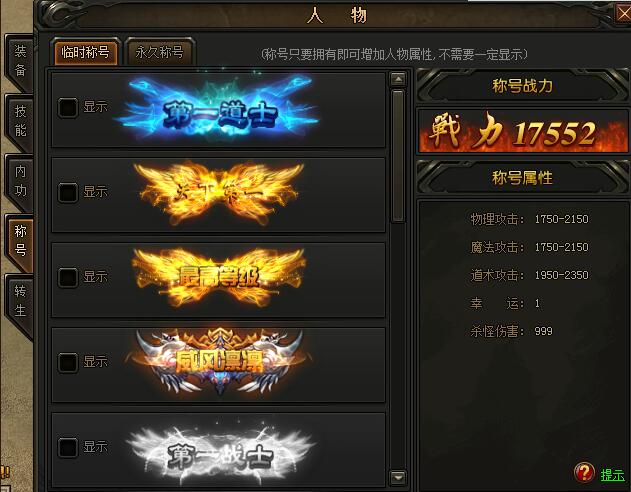Screen dimensions: 631x492
Task: Open the 转生 side tab
Action: point(20,301)
